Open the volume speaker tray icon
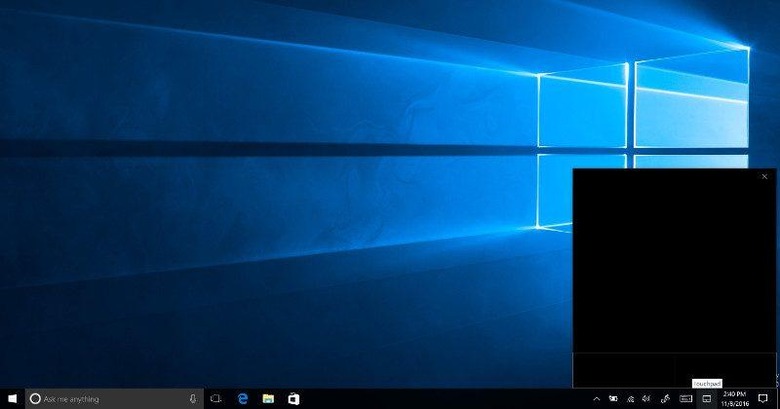 (646, 399)
